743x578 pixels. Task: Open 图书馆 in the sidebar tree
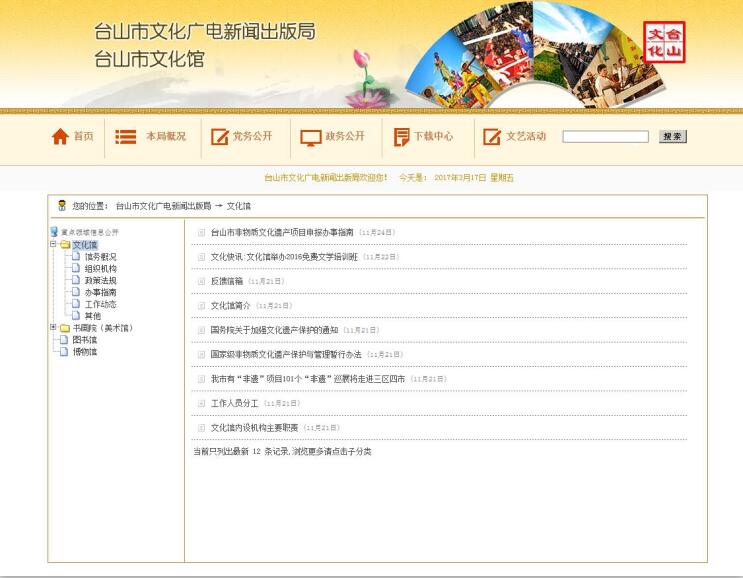coord(85,340)
